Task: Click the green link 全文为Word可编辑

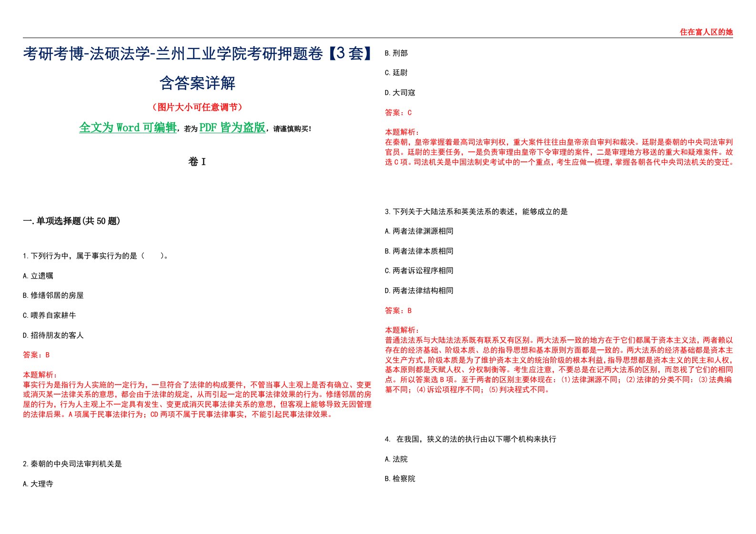Action: pyautogui.click(x=128, y=128)
